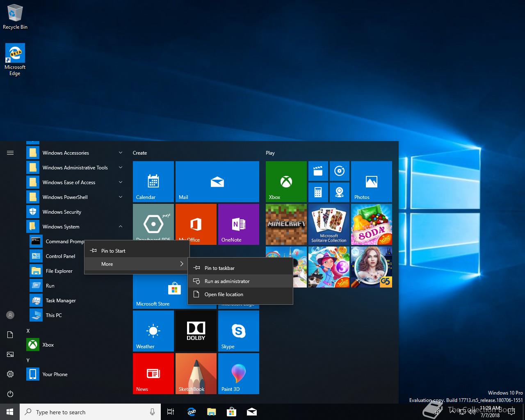Open Your Phone app entry
Screen dimensions: 525x420
76,374
